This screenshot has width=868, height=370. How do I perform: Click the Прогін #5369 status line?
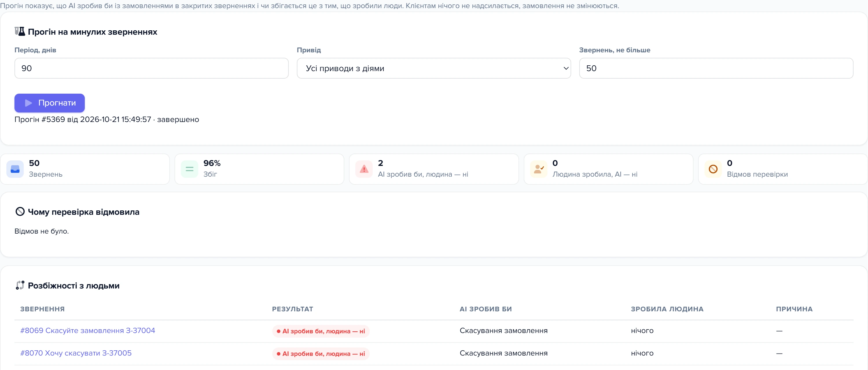click(107, 119)
